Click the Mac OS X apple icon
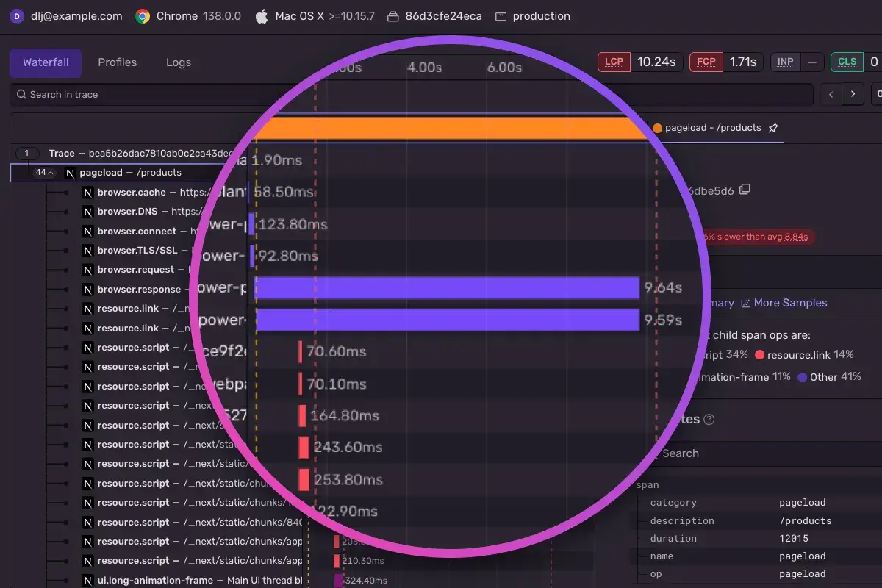882x588 pixels. (262, 16)
